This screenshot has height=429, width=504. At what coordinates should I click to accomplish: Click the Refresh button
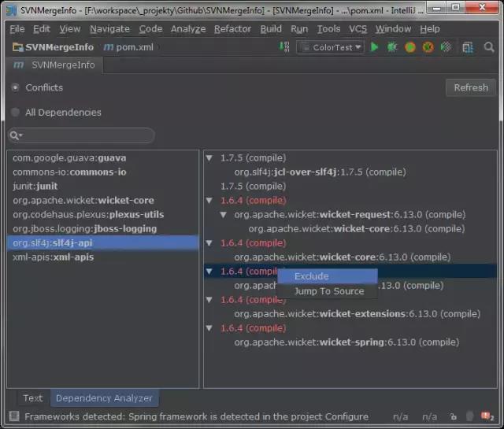click(471, 87)
